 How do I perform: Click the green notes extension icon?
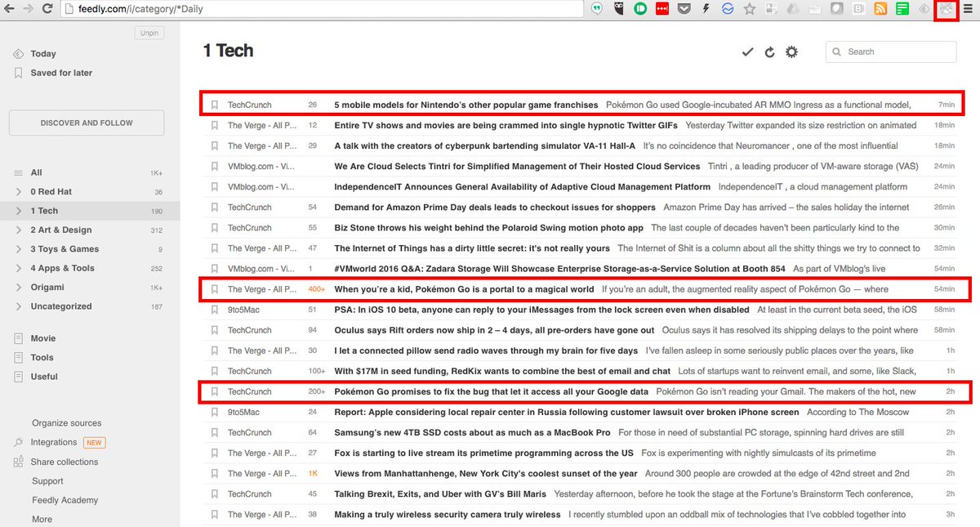pos(902,9)
